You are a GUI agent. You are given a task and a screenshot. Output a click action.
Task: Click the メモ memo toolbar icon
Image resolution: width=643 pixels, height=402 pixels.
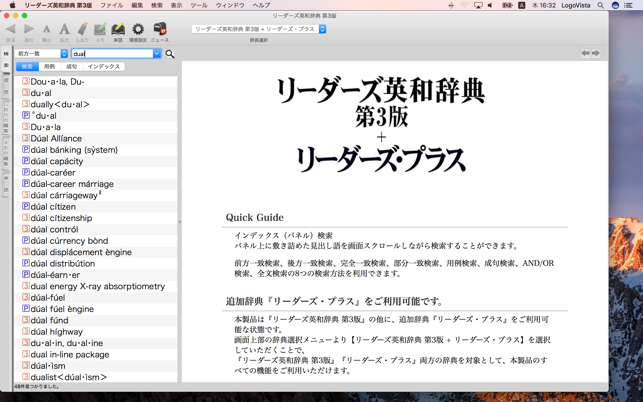pyautogui.click(x=100, y=30)
